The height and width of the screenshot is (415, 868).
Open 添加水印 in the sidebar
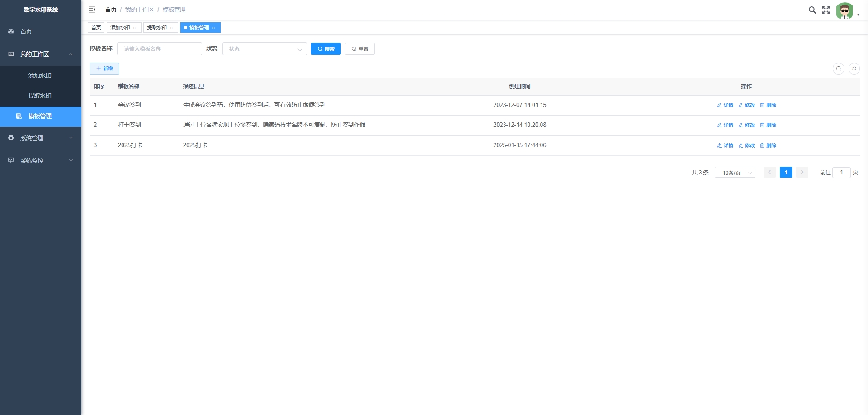(x=40, y=75)
